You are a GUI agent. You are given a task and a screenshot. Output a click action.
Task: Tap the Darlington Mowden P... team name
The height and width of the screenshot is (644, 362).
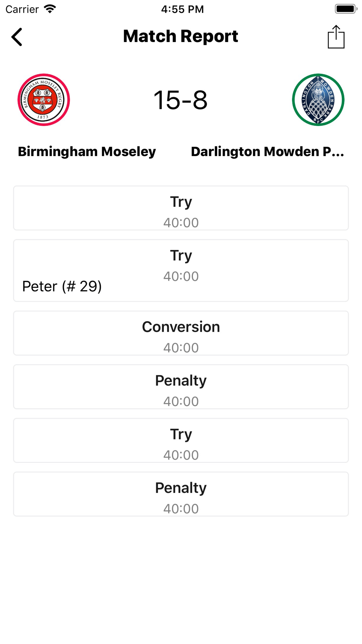coord(268,152)
